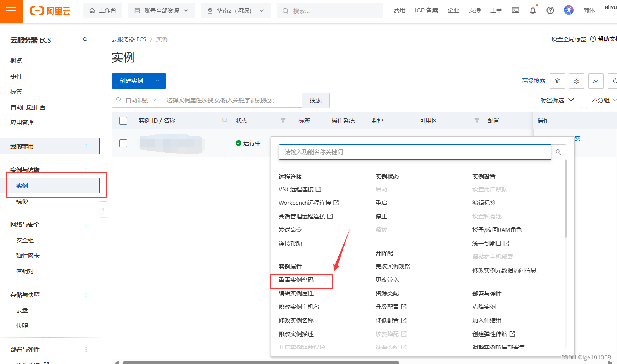617x364 pixels.
Task: Click the export download icon
Action: 596,81
